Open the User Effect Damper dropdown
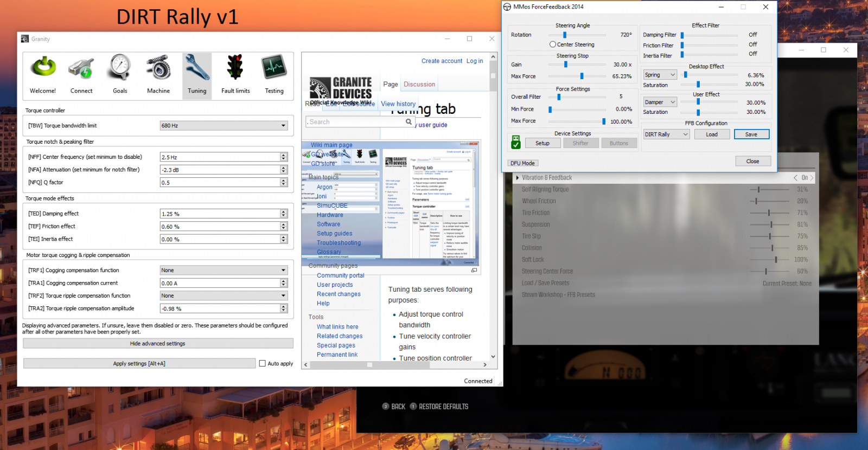The width and height of the screenshot is (868, 450). (660, 102)
